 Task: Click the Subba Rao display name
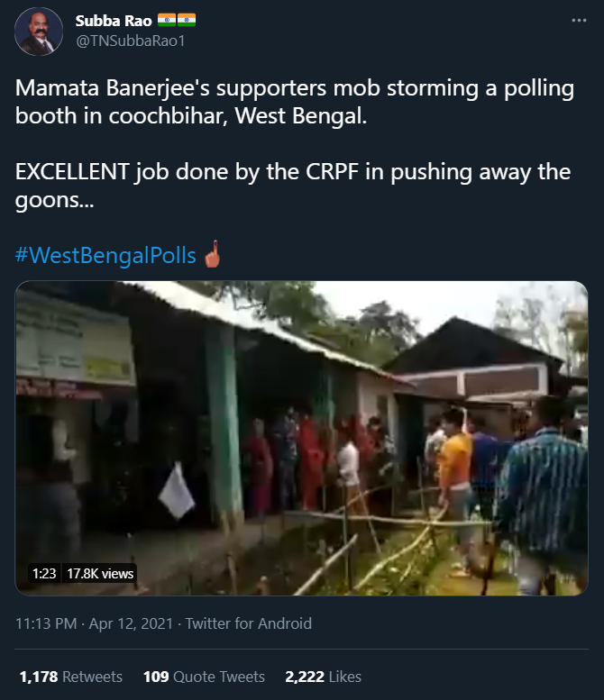114,20
